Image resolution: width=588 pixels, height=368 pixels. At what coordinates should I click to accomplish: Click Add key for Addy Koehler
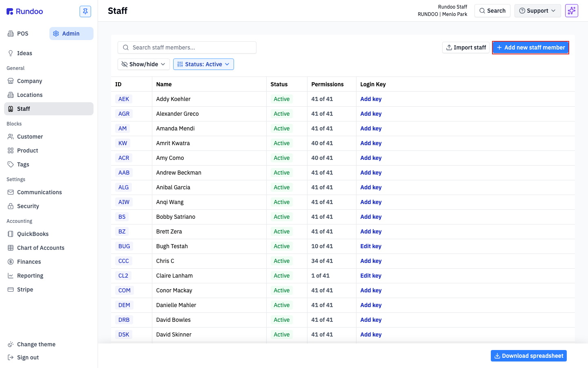(371, 99)
